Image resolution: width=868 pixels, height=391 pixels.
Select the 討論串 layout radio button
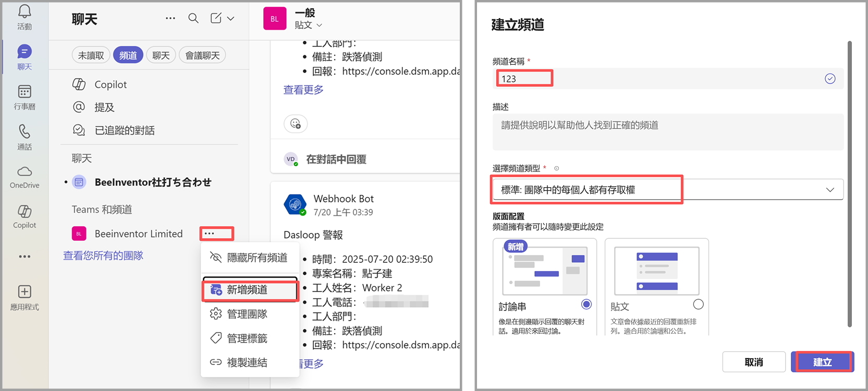tap(586, 304)
